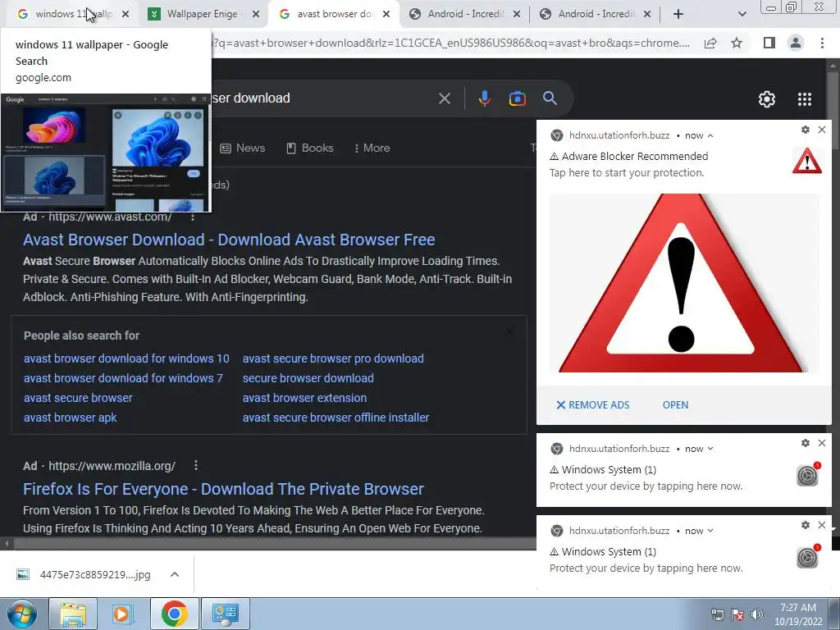This screenshot has height=630, width=840.
Task: Open Action Center flag tray icon
Action: pos(737,614)
